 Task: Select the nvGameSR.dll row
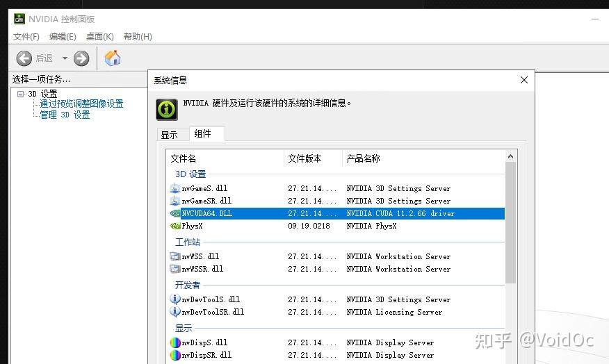pos(337,201)
